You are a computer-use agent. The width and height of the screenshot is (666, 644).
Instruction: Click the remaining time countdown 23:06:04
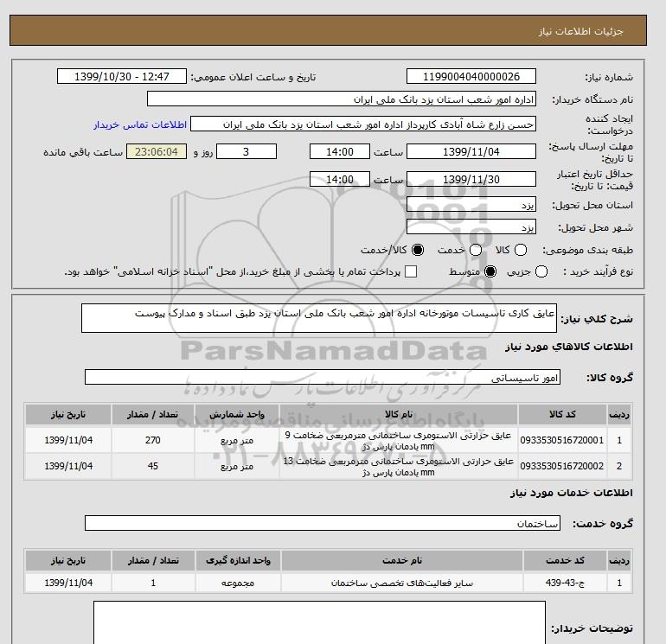[157, 151]
